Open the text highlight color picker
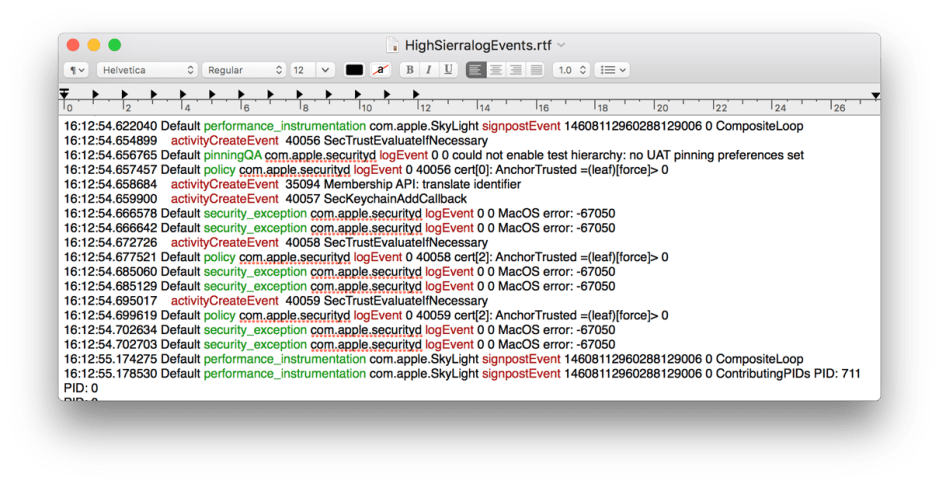Viewport: 939px width, 484px height. [x=380, y=70]
